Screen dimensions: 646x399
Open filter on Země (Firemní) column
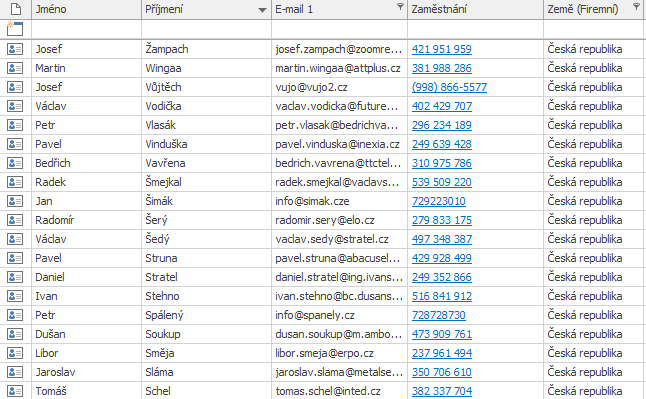tap(637, 6)
